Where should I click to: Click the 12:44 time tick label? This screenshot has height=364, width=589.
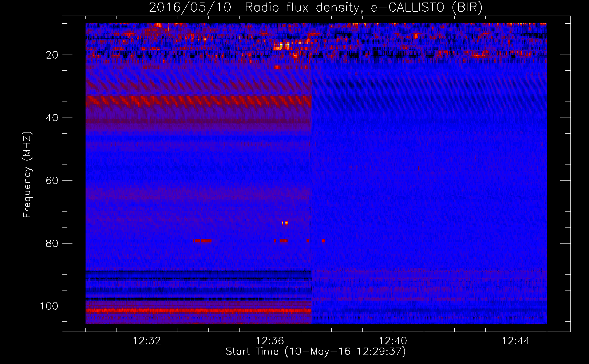(516, 341)
